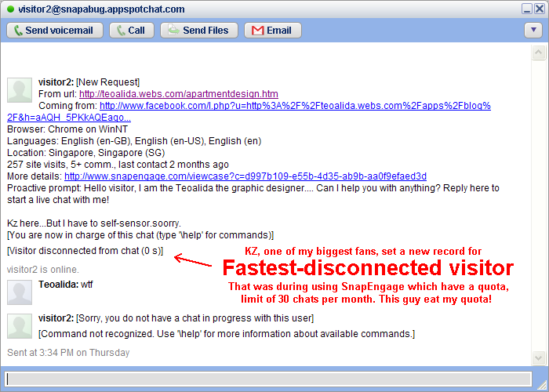Click the 'visitor2 is online.' status text
The image size is (549, 392).
coord(42,270)
